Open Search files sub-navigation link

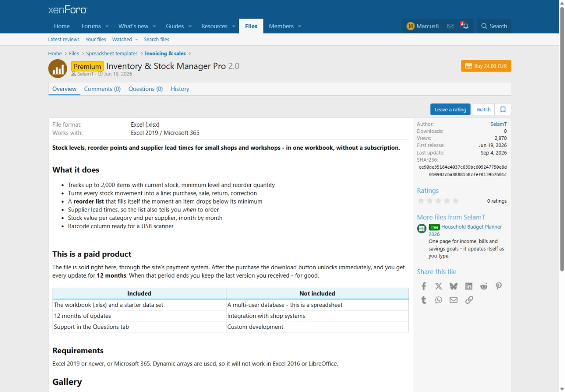(x=156, y=39)
